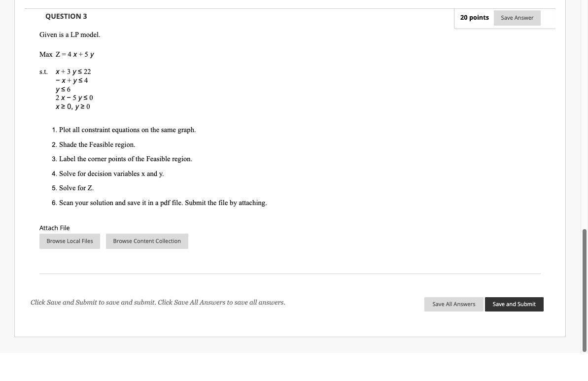This screenshot has width=588, height=381.
Task: Click Save All Answers button
Action: tap(454, 304)
